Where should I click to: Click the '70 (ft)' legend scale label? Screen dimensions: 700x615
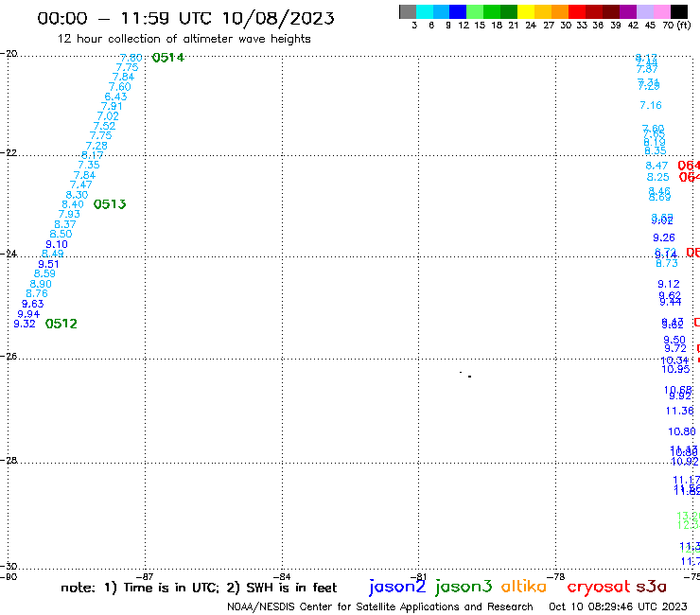pyautogui.click(x=676, y=26)
